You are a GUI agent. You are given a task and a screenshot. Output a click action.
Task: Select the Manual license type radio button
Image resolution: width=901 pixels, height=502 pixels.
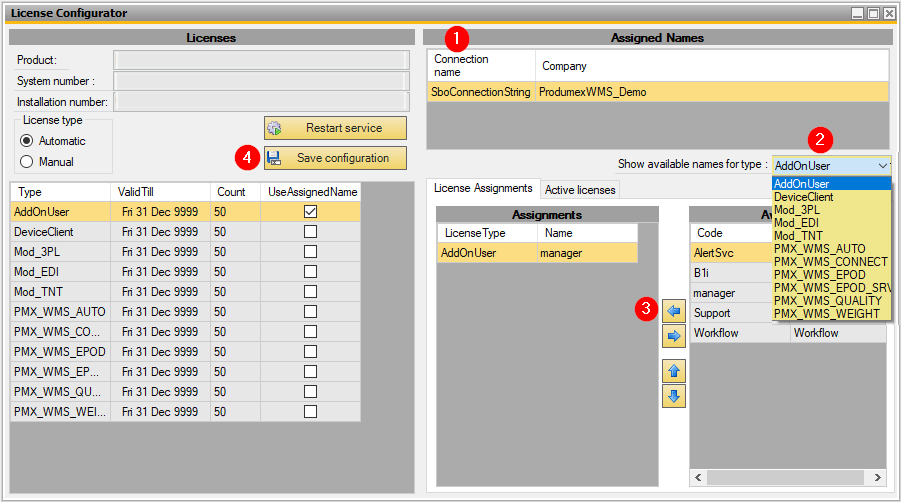click(x=27, y=161)
